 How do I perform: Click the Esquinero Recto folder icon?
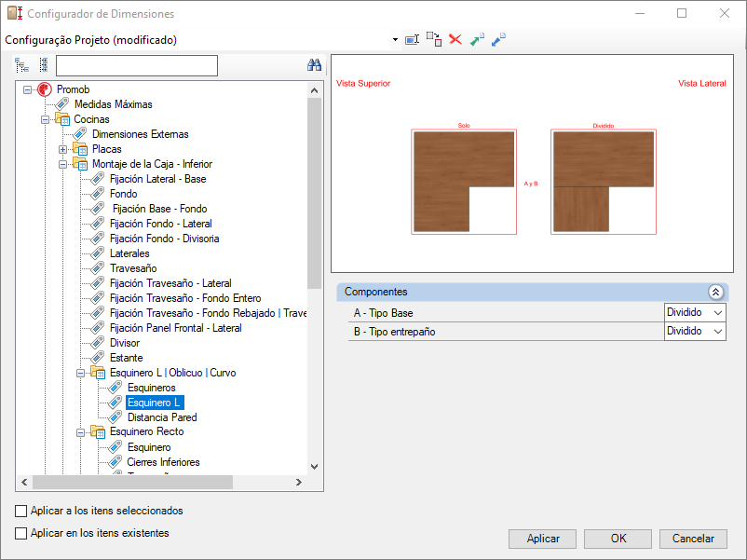[x=98, y=431]
